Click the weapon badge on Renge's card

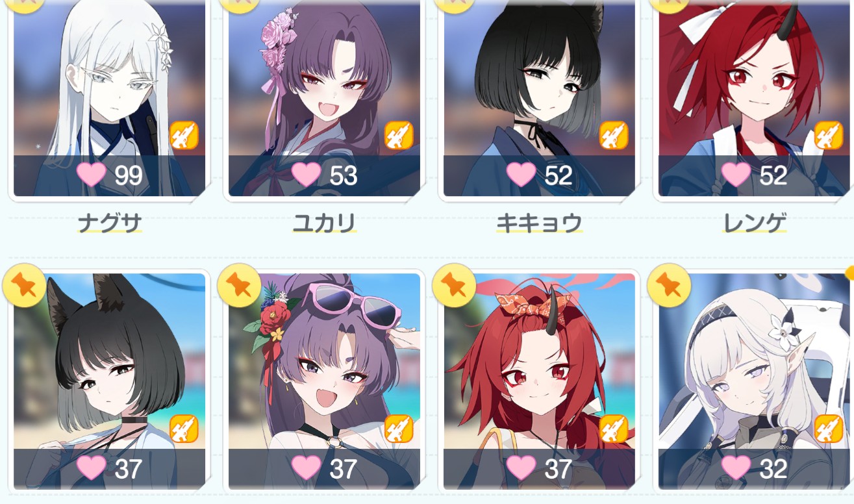pos(829,136)
